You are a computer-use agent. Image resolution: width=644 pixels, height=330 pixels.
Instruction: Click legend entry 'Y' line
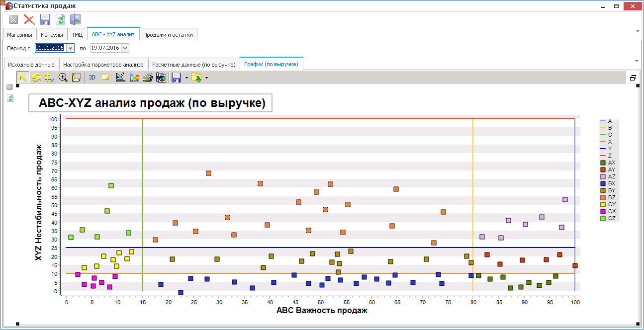(x=606, y=149)
